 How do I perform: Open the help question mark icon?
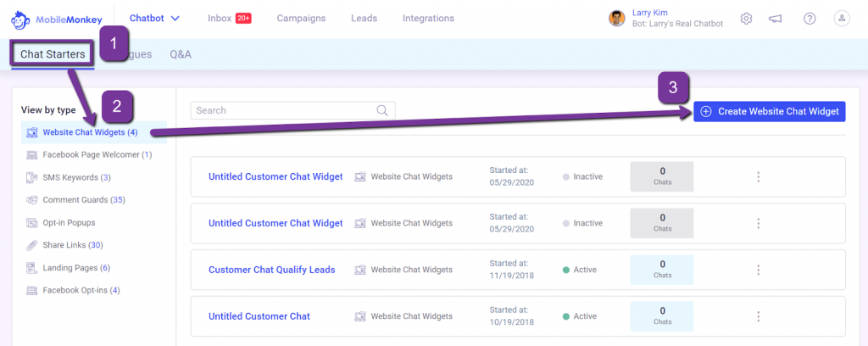(810, 19)
